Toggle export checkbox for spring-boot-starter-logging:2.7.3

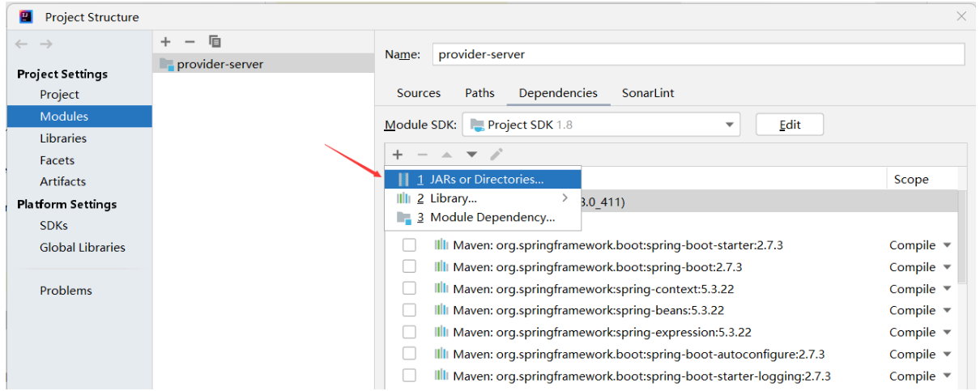point(409,376)
